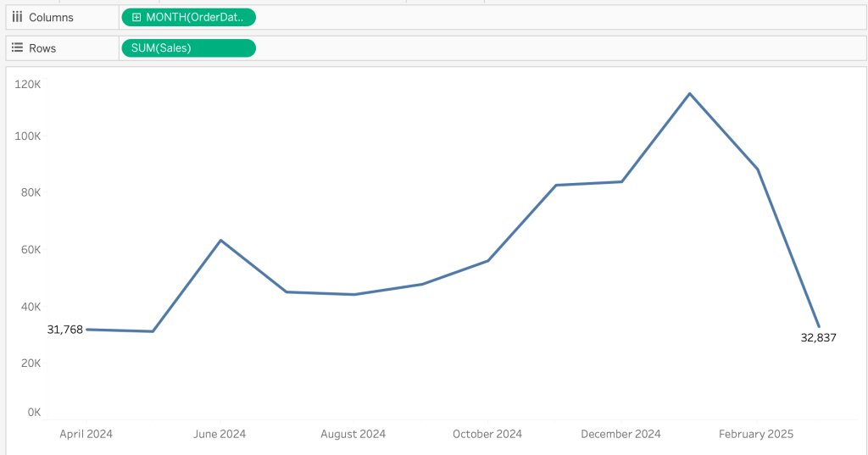Click the October 2024 axis label
Image resolution: width=868 pixels, height=455 pixels.
(487, 434)
